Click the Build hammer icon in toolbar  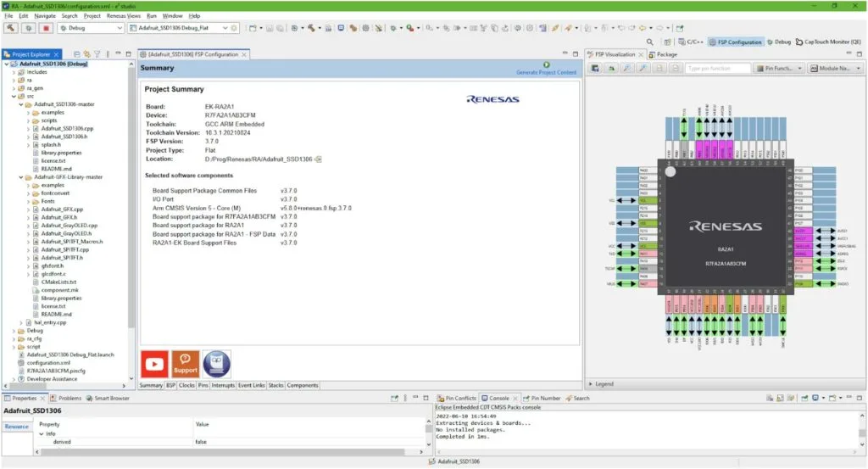(x=12, y=28)
